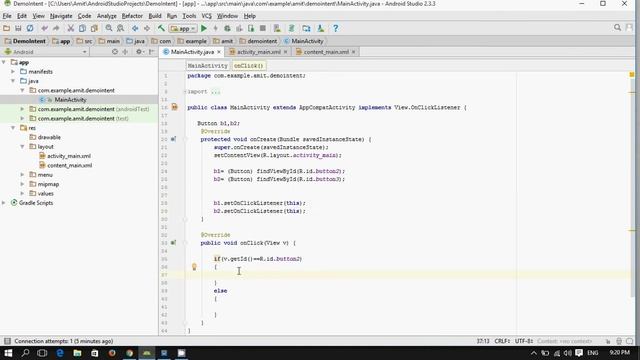Click the onClick() method breadcrumb
Image resolution: width=640 pixels, height=360 pixels.
click(x=249, y=66)
